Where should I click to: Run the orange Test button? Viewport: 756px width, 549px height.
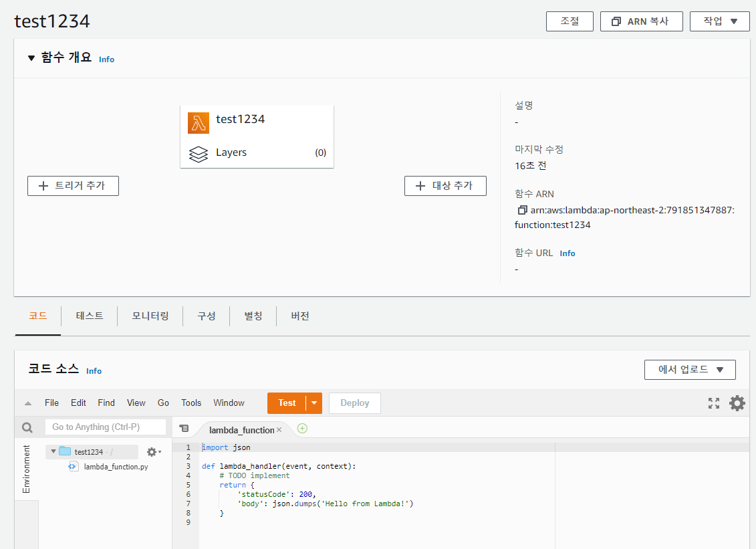point(287,403)
